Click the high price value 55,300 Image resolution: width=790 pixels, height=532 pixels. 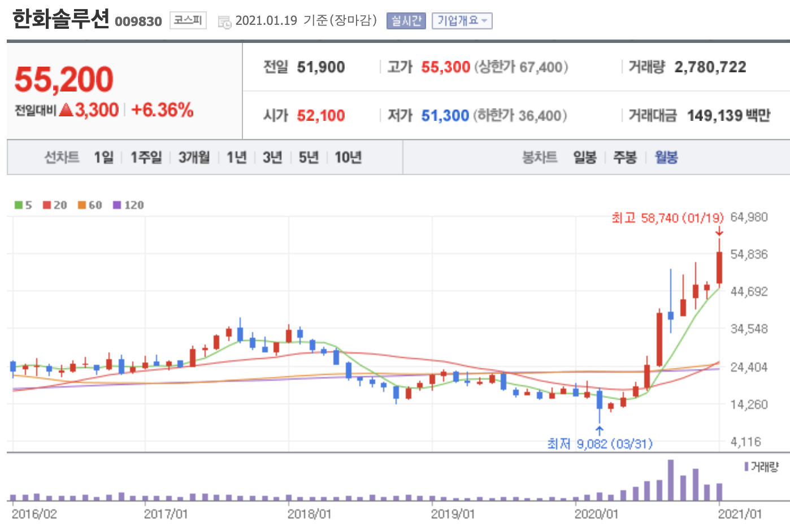(x=446, y=67)
